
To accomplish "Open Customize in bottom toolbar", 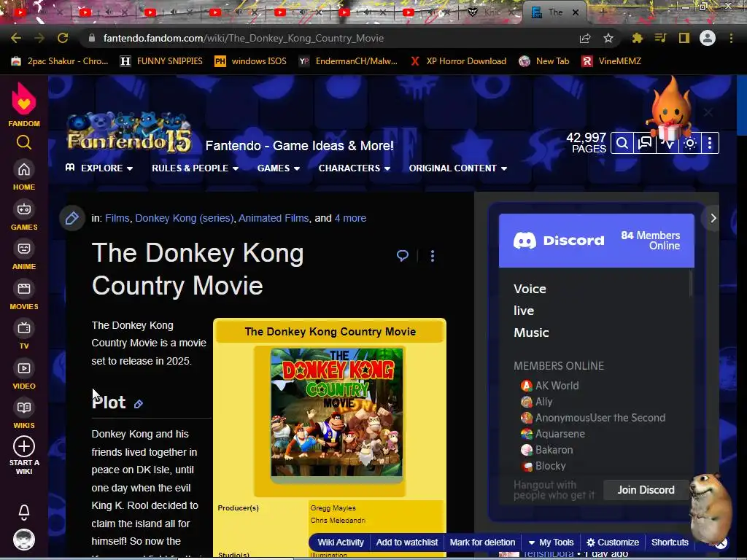I will pyautogui.click(x=613, y=542).
